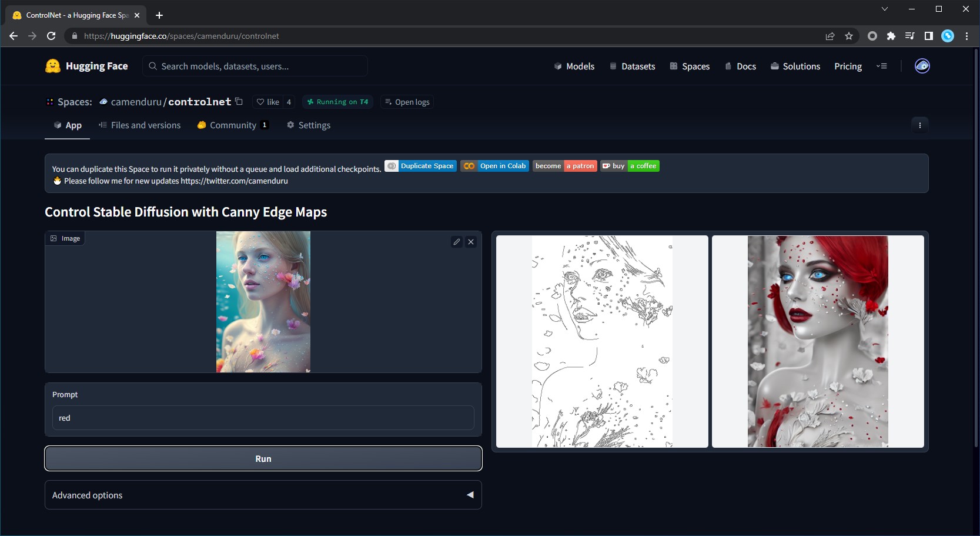Click the Duplicate Space badge
The image size is (980, 536).
(420, 166)
